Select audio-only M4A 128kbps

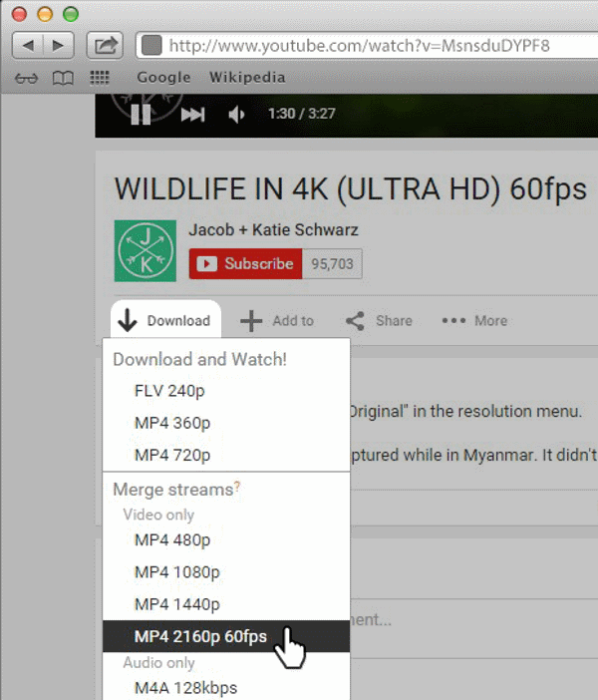226,688
